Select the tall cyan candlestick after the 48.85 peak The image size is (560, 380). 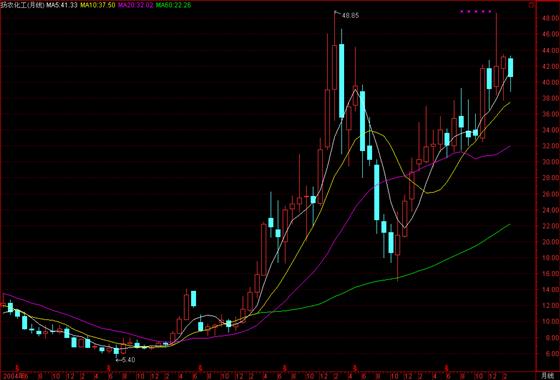(x=342, y=81)
